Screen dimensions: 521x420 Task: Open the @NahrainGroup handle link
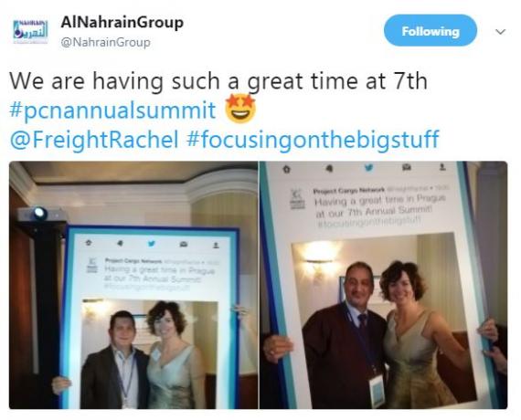pyautogui.click(x=105, y=42)
